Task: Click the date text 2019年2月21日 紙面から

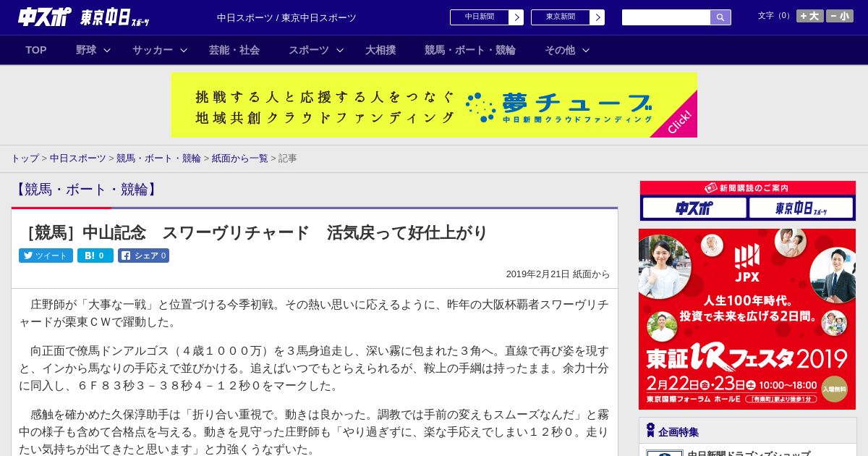Action: pyautogui.click(x=558, y=274)
